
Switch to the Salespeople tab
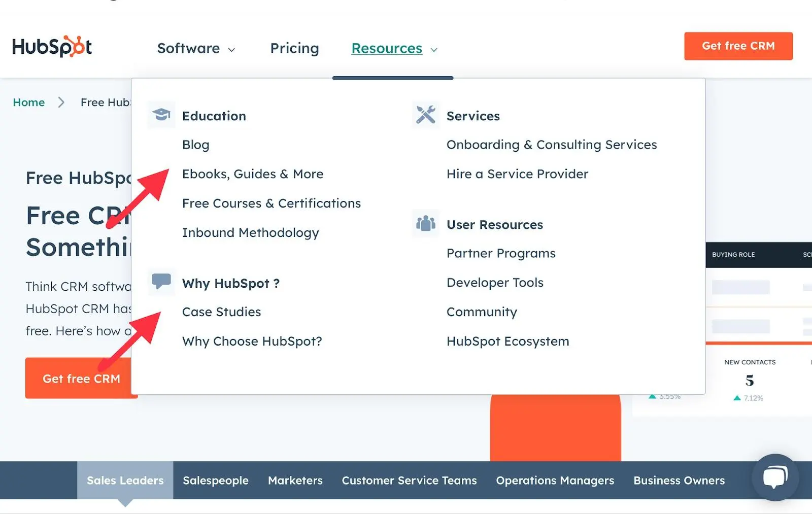215,481
